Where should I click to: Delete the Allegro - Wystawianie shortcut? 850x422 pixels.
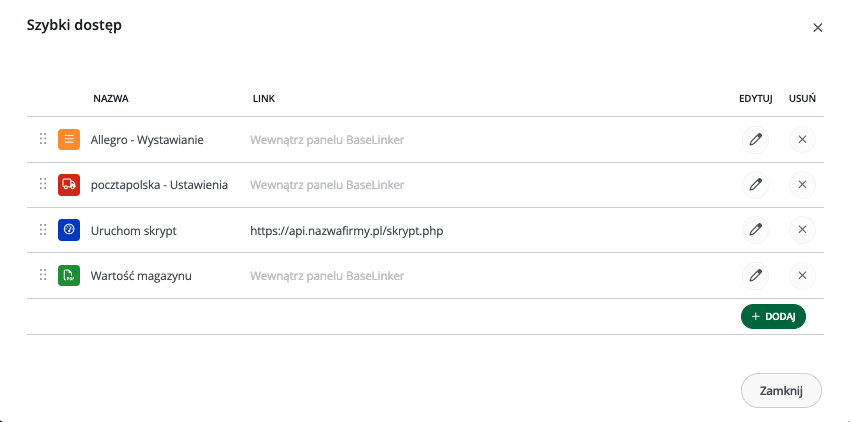(802, 140)
